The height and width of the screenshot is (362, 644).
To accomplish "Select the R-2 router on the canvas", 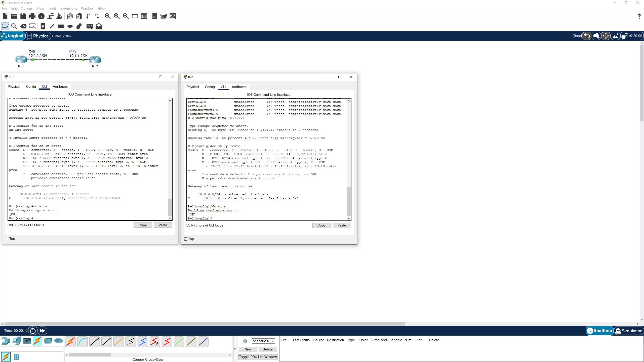I will click(95, 60).
